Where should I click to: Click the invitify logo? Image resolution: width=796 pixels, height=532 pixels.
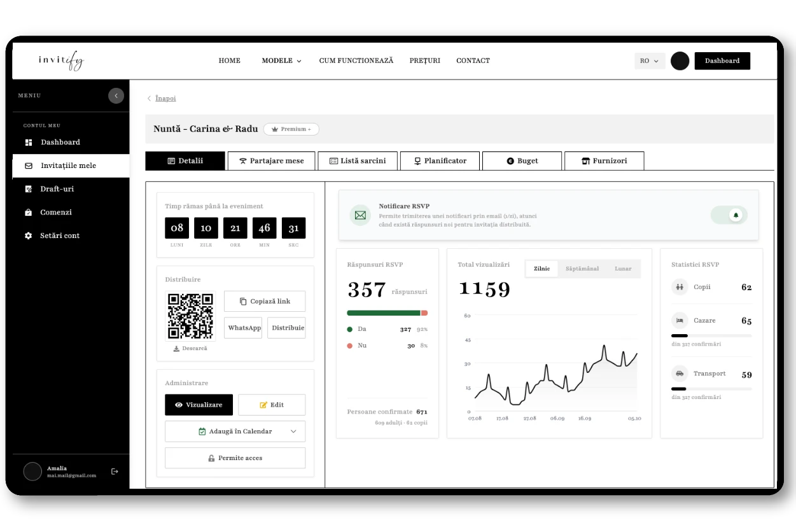click(x=61, y=60)
